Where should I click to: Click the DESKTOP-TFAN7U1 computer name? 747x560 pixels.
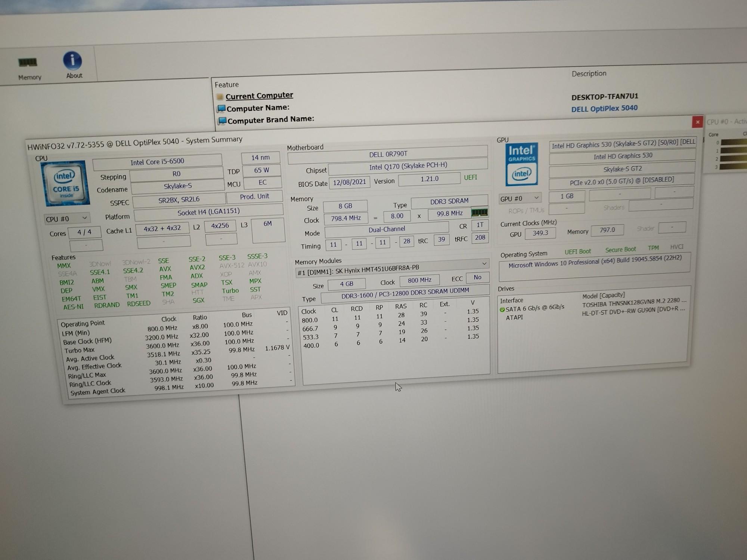click(x=604, y=97)
